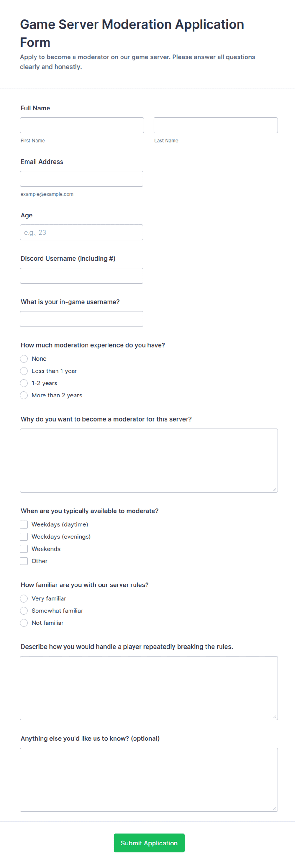Select the 1-2 years radio option
Image resolution: width=295 pixels, height=868 pixels.
[x=23, y=383]
